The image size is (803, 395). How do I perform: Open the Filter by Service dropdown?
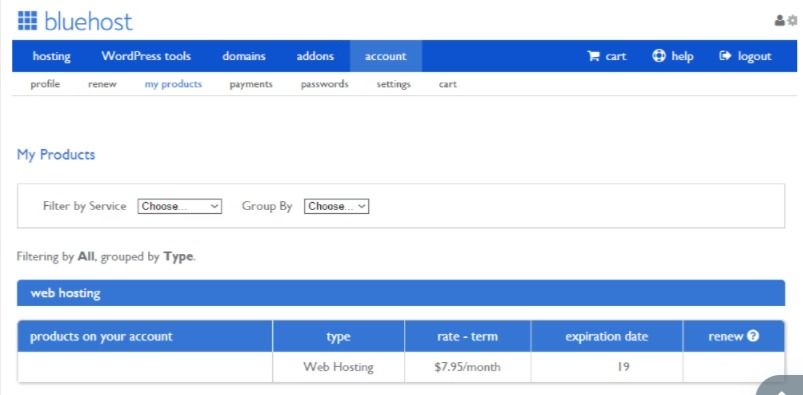tap(180, 206)
